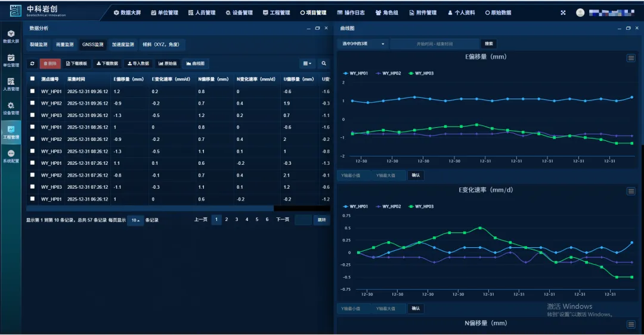Screen dimensions: 644x335
Task: Open 设备管理 gear in the left sidebar
Action: point(11,108)
